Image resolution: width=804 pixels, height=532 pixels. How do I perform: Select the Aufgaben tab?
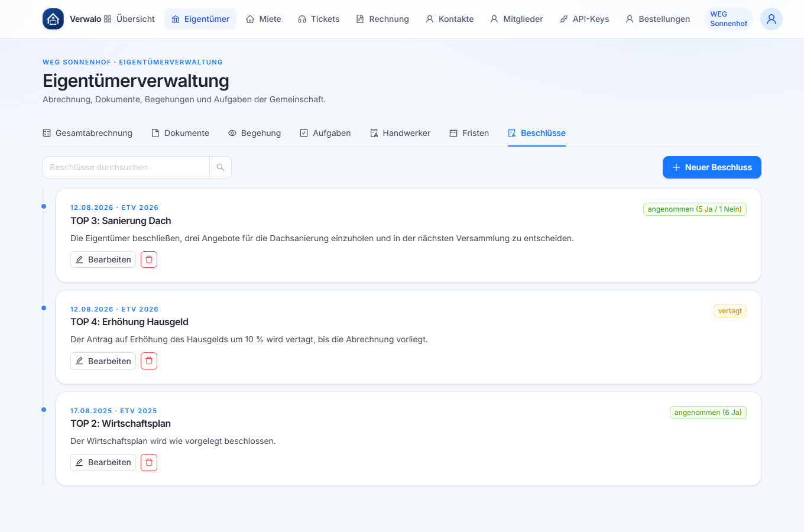[325, 133]
